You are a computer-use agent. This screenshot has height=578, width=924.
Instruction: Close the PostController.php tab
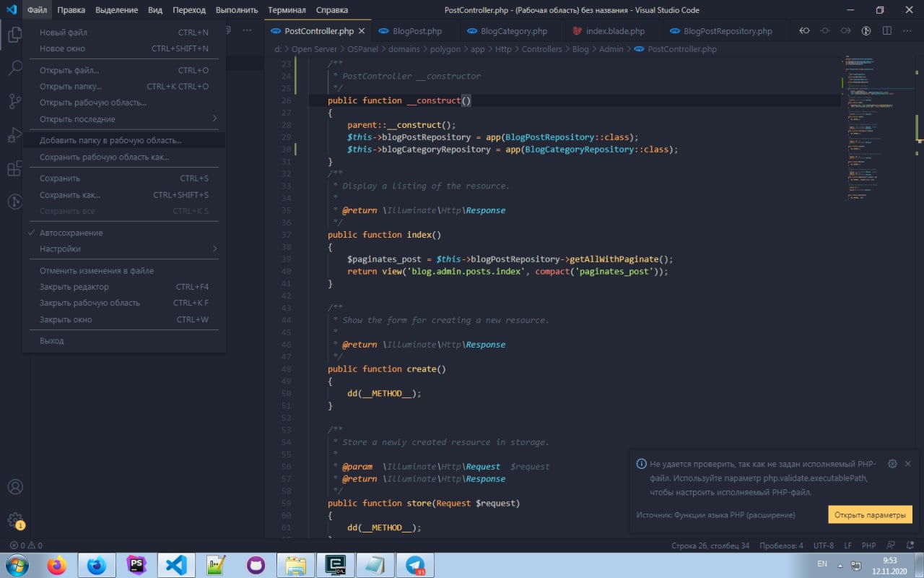362,31
